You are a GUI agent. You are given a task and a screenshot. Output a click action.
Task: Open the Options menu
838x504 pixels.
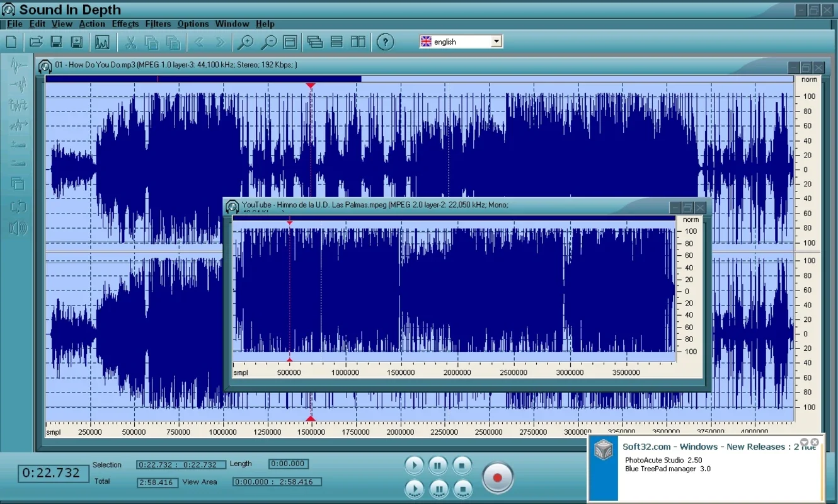(x=193, y=24)
